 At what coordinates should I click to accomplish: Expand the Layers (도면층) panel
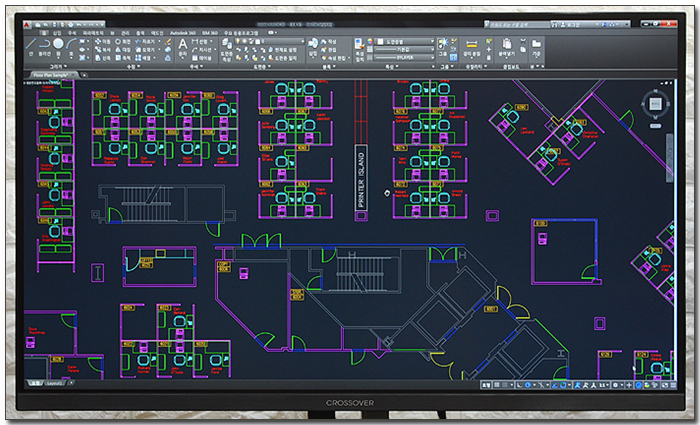click(x=263, y=66)
